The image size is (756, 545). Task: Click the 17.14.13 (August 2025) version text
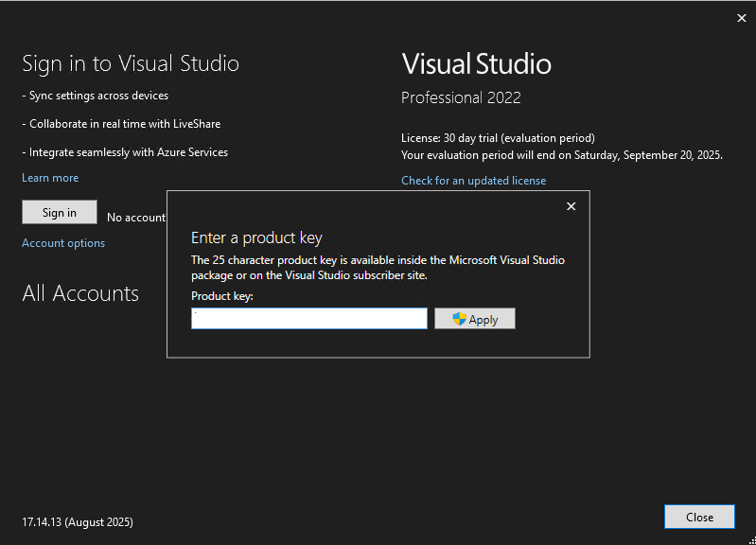pyautogui.click(x=78, y=522)
